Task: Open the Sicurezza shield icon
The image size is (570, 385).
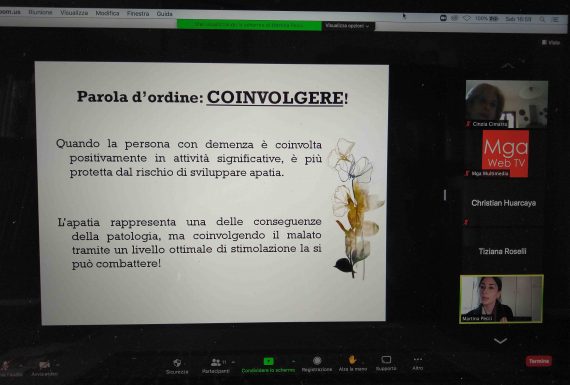Action: 177,363
